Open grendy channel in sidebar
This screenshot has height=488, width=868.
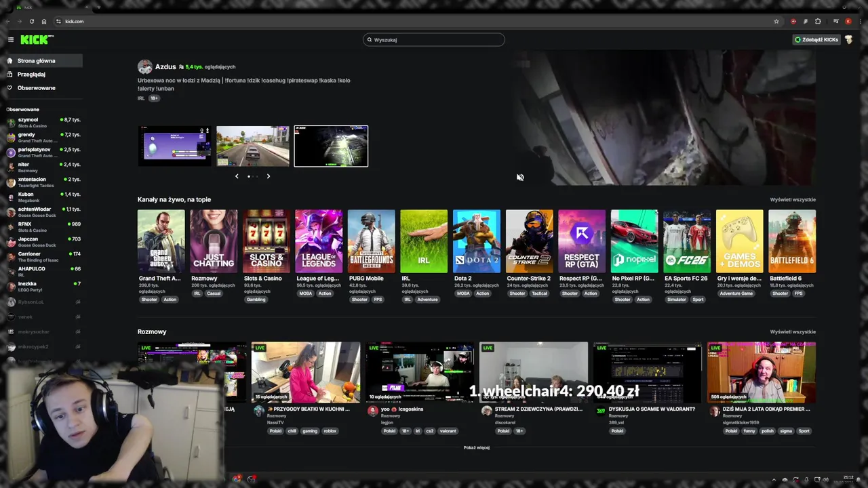pos(43,138)
